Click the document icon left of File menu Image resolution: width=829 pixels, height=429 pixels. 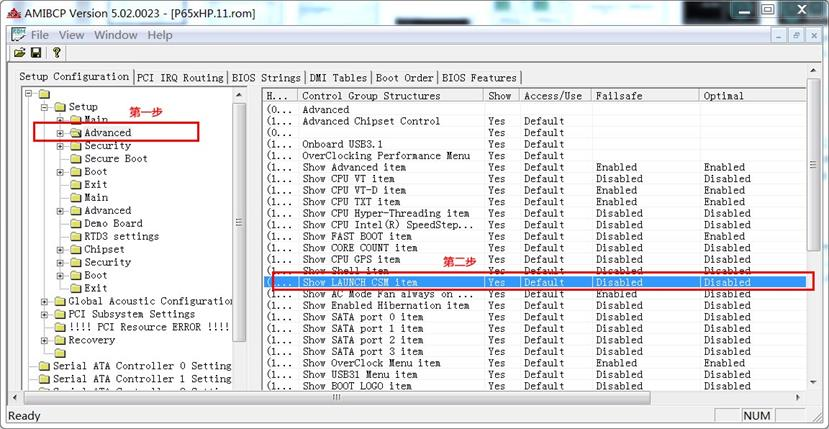pyautogui.click(x=17, y=35)
